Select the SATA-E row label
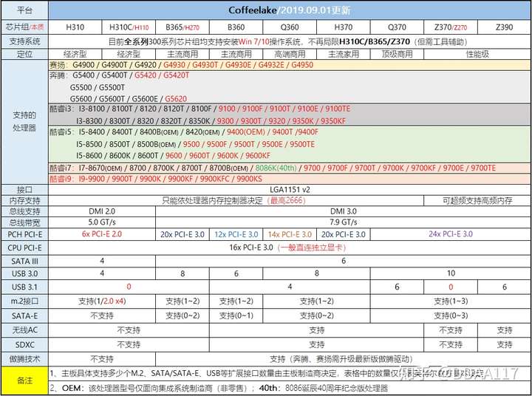The width and height of the screenshot is (532, 396). point(25,316)
